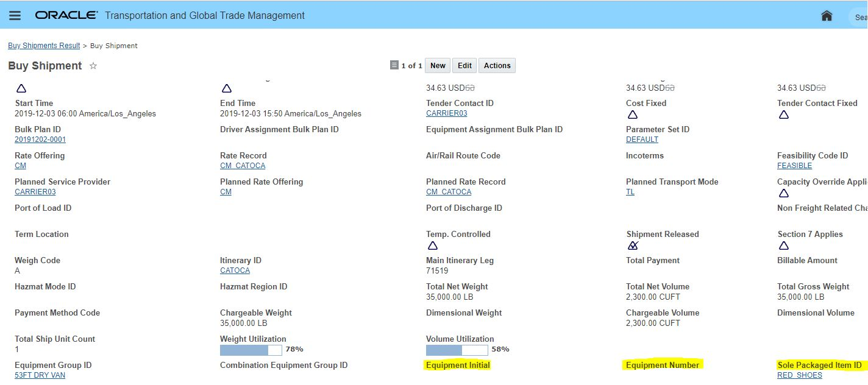
Task: Click the Edit button
Action: (x=464, y=66)
